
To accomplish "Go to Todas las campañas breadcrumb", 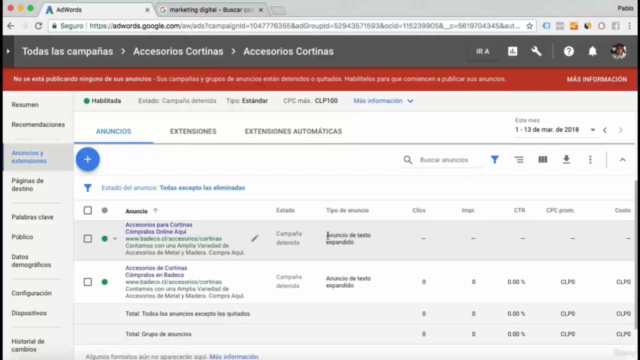I will click(67, 51).
